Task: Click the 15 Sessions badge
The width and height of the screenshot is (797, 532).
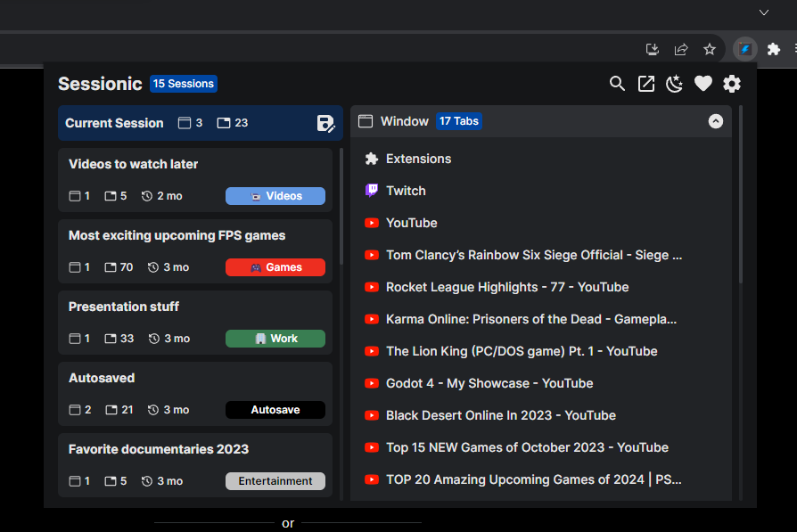Action: pos(184,84)
